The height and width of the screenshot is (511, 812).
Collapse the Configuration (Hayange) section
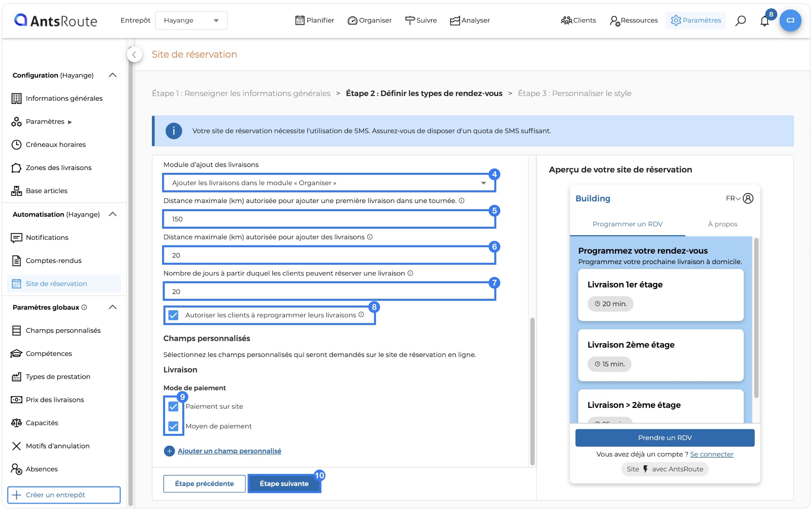pos(113,75)
